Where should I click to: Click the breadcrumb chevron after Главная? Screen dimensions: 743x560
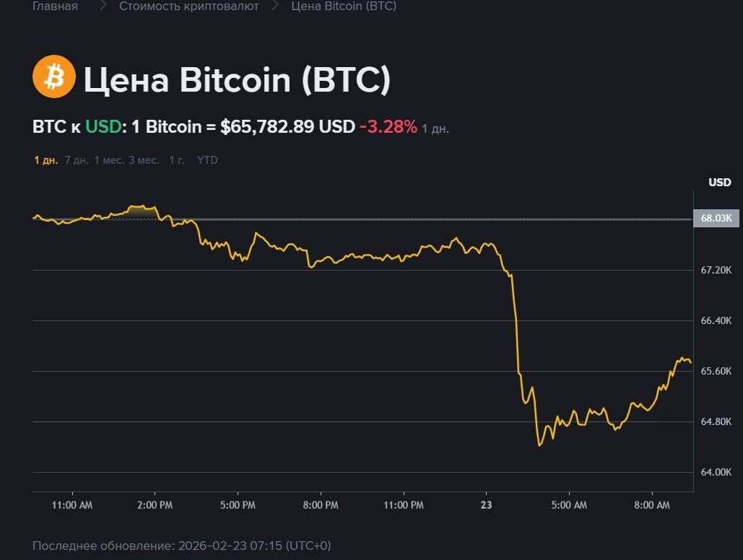point(103,6)
